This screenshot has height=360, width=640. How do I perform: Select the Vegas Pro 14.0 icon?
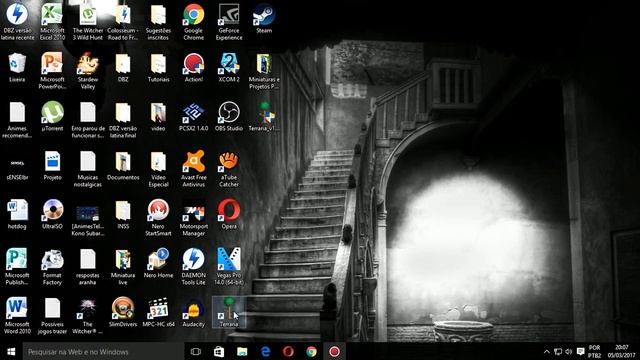pyautogui.click(x=229, y=267)
